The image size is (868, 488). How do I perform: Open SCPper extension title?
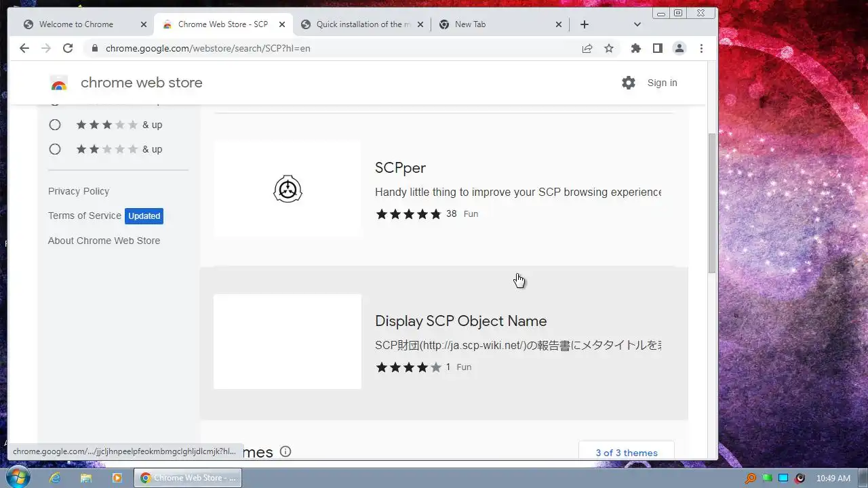(400, 167)
